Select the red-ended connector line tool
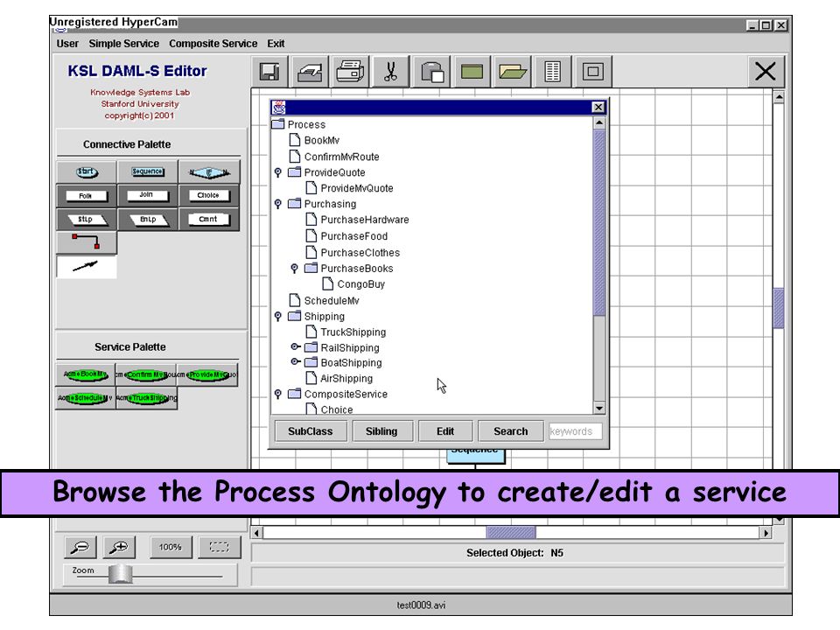Image resolution: width=840 pixels, height=630 pixels. [x=87, y=242]
